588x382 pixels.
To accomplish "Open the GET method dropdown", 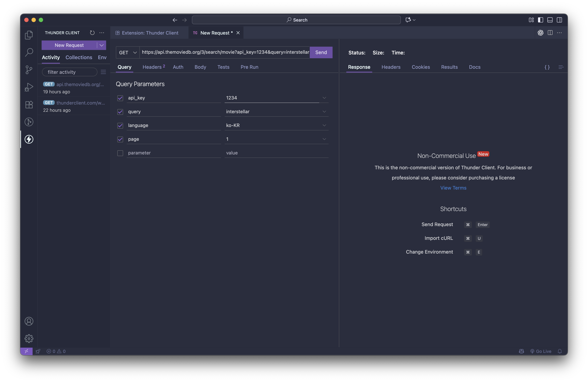I will click(128, 53).
